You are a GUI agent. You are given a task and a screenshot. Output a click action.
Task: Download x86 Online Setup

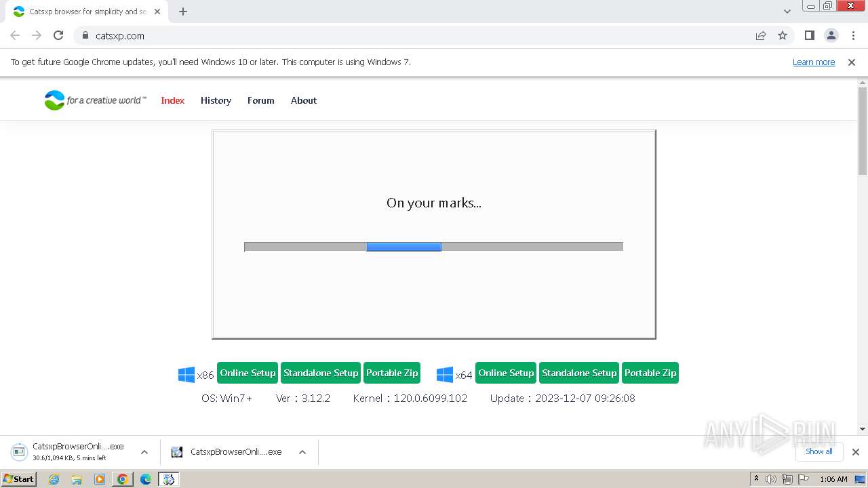[248, 373]
